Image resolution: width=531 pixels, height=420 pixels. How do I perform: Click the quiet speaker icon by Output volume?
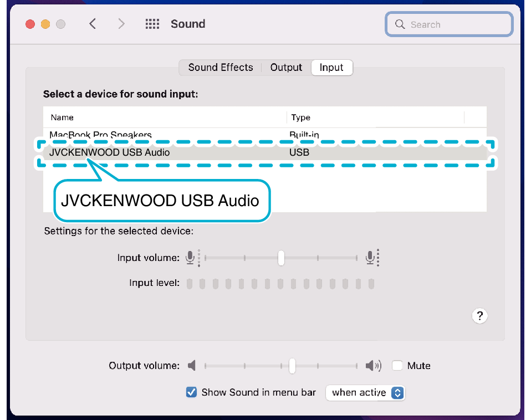(192, 366)
